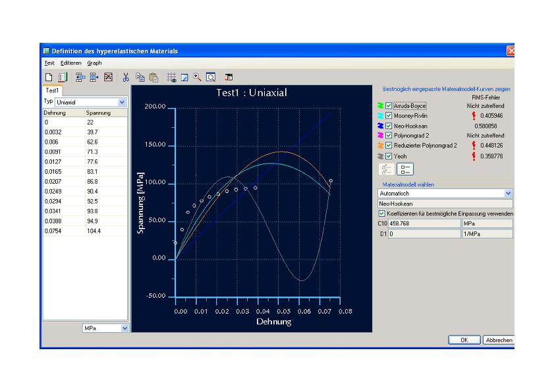Click the C10 unit field showing MPa
The image size is (554, 392).
click(487, 223)
